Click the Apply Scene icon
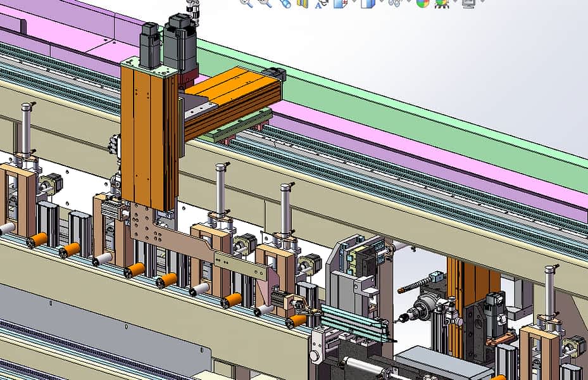 pos(441,3)
